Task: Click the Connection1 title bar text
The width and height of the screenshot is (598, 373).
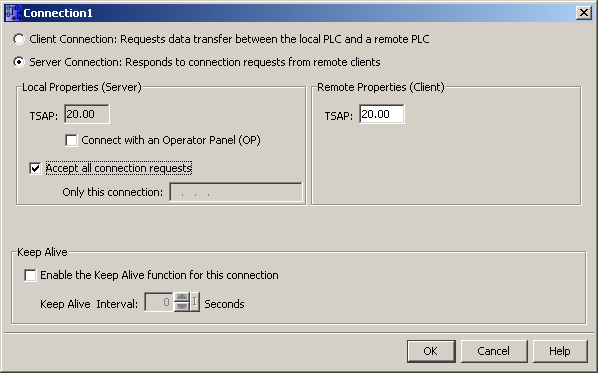Action: [58, 13]
